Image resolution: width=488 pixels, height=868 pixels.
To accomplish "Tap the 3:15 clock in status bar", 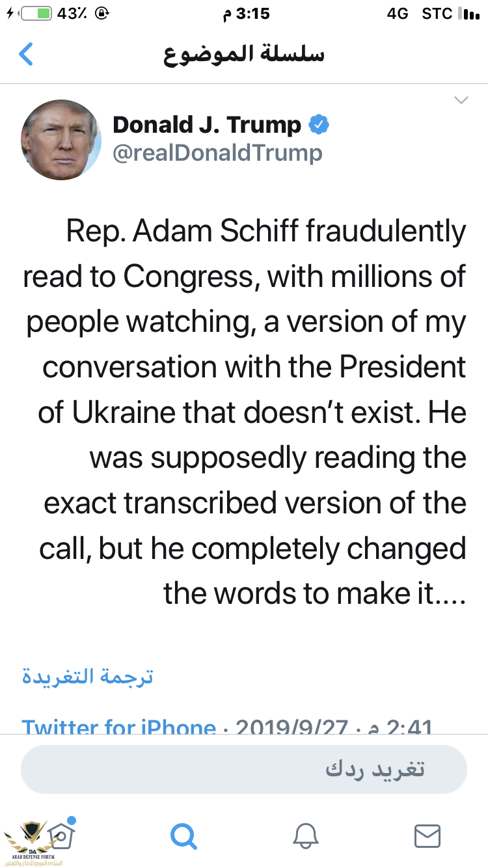I will [x=245, y=13].
